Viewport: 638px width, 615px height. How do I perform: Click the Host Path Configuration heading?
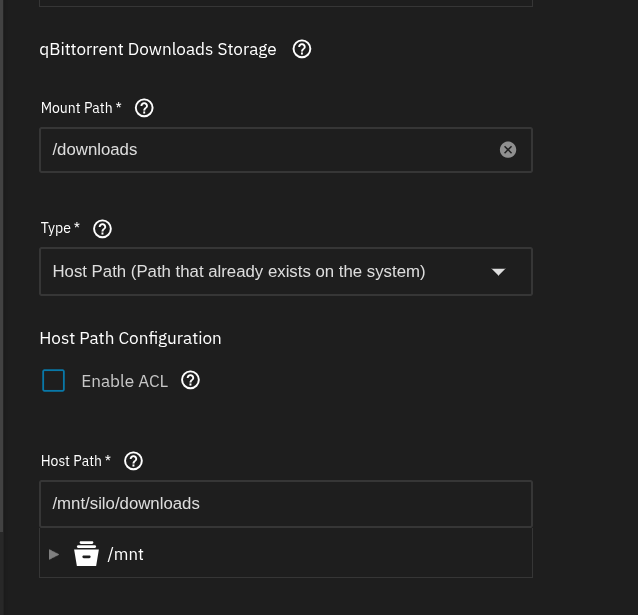131,339
